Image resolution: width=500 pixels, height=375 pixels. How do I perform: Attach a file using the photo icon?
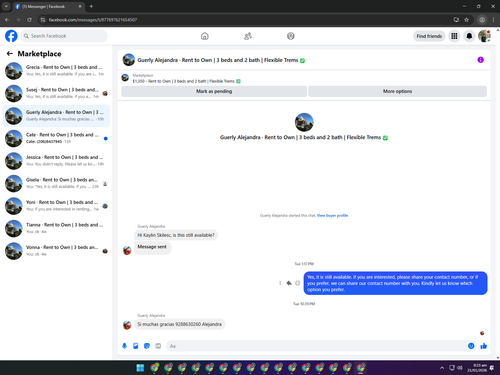click(136, 346)
